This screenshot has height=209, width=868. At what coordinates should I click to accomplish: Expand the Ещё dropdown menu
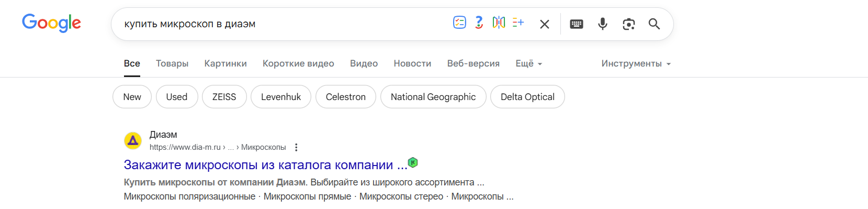click(x=529, y=63)
